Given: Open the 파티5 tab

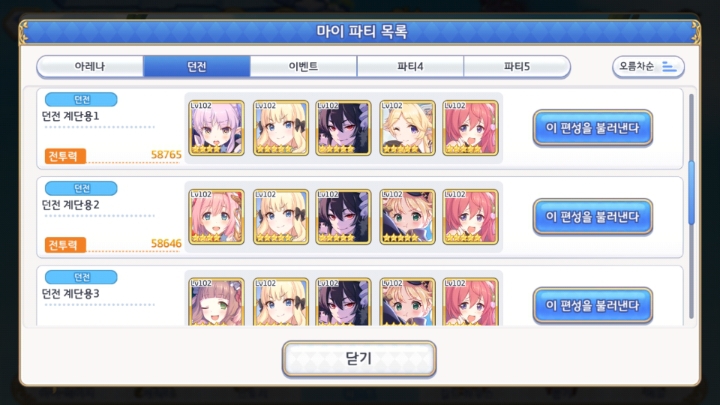Looking at the screenshot, I should tap(517, 67).
